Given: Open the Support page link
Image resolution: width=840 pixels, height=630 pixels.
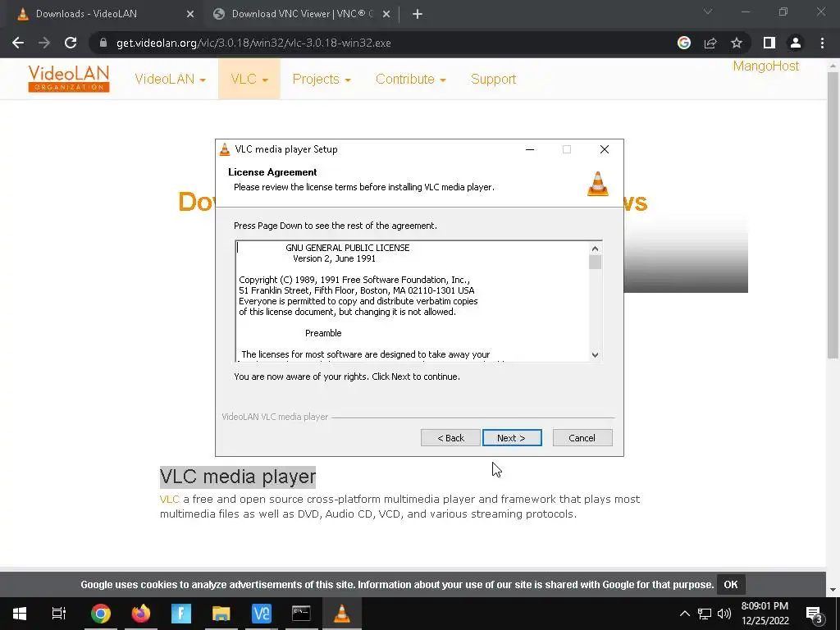Looking at the screenshot, I should tap(493, 80).
